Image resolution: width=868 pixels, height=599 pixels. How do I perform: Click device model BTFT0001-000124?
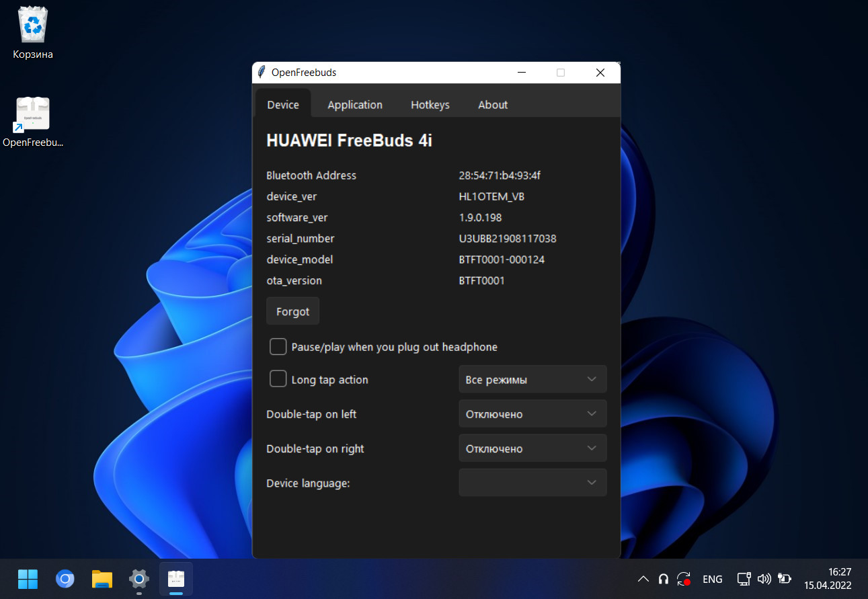[502, 259]
